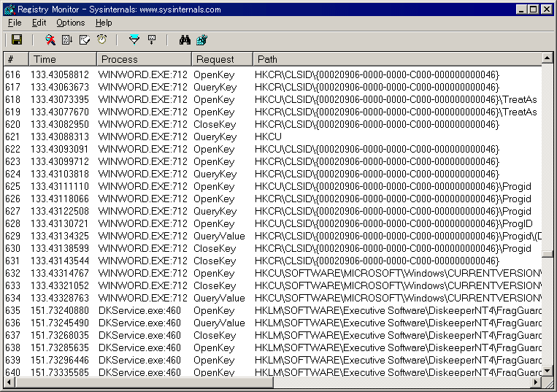
Task: Click QueryValue request in row 636
Action: pyautogui.click(x=219, y=323)
